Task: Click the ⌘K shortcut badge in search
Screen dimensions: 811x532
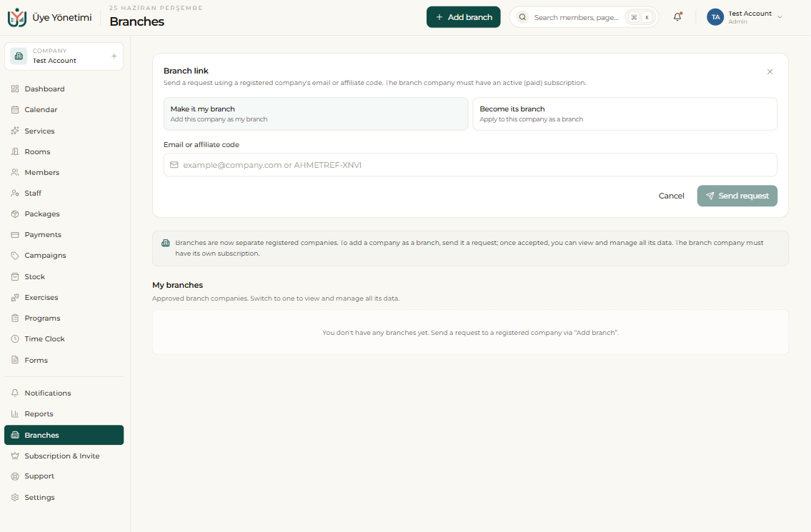Action: [640, 17]
